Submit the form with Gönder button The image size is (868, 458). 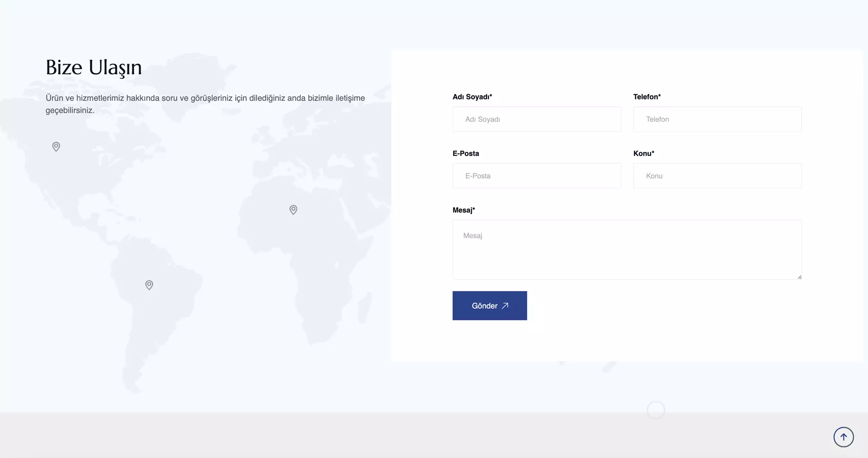pos(490,306)
